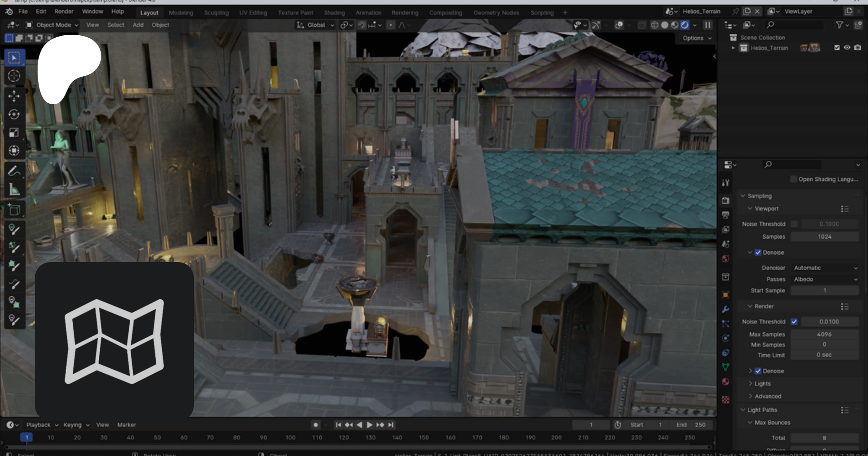Select the Move tool in the toolbar
The width and height of the screenshot is (868, 456).
click(x=14, y=96)
